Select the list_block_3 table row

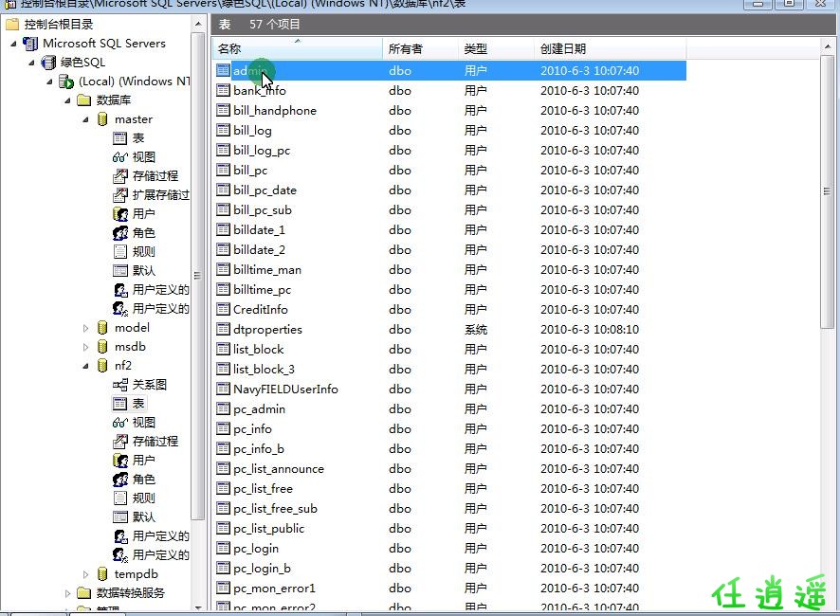pos(450,369)
